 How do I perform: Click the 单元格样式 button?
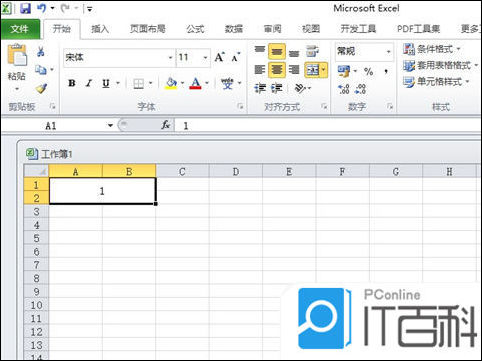coord(436,82)
